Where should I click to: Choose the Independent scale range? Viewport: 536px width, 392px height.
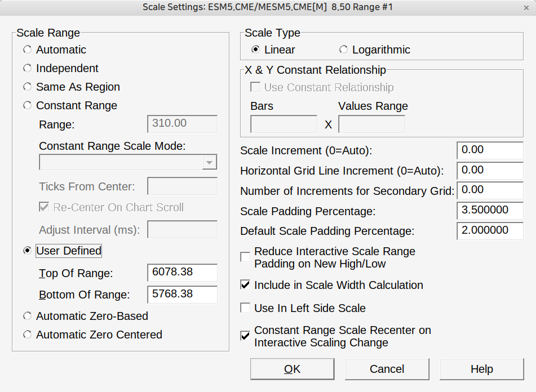click(28, 68)
